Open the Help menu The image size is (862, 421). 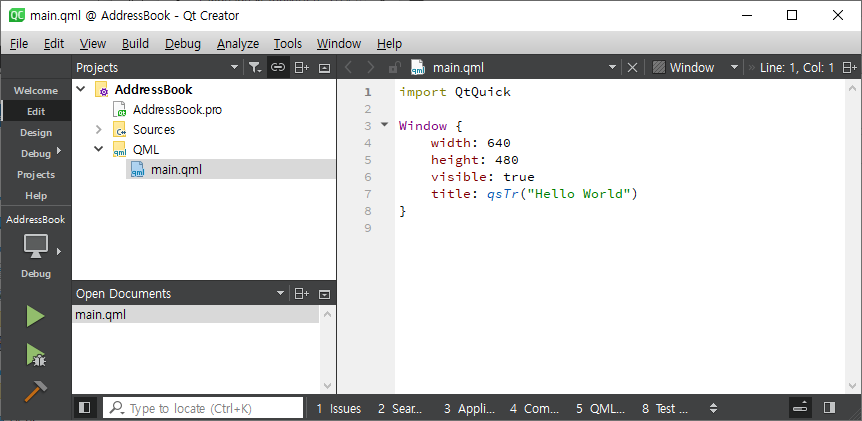(x=389, y=43)
